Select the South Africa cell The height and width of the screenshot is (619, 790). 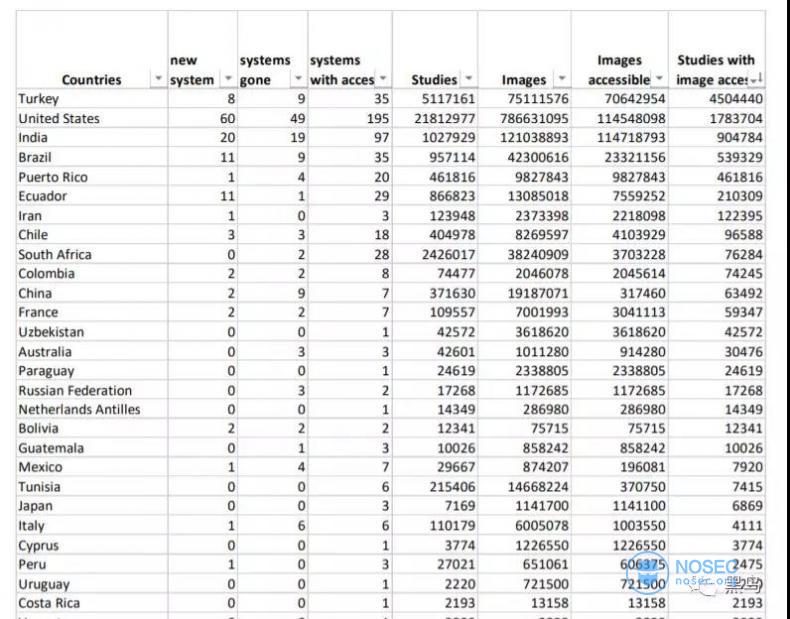tap(92, 254)
